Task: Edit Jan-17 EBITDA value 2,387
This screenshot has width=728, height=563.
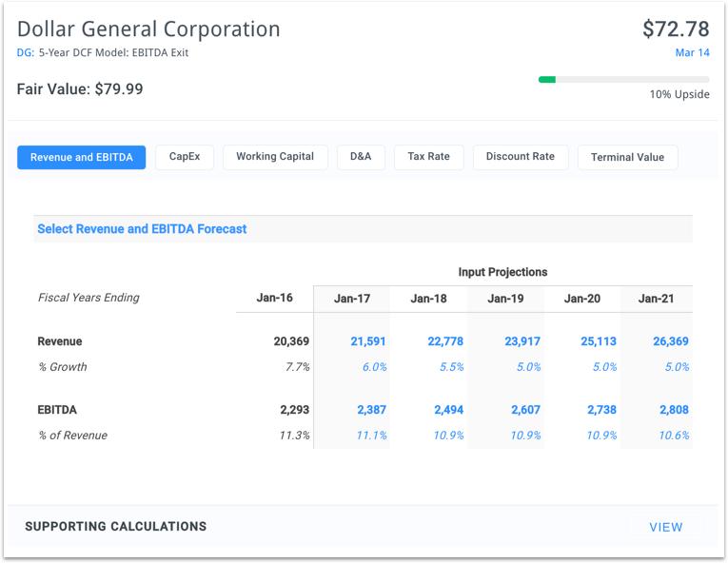Action: (x=371, y=410)
